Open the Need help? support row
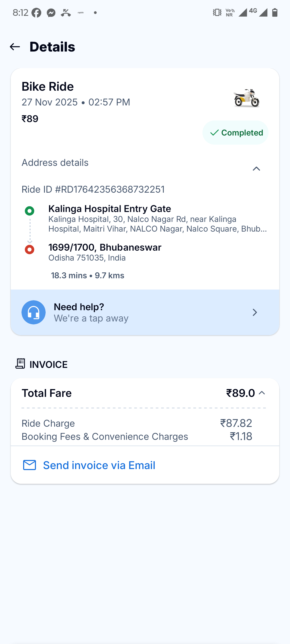Viewport: 290px width, 644px height. (145, 312)
